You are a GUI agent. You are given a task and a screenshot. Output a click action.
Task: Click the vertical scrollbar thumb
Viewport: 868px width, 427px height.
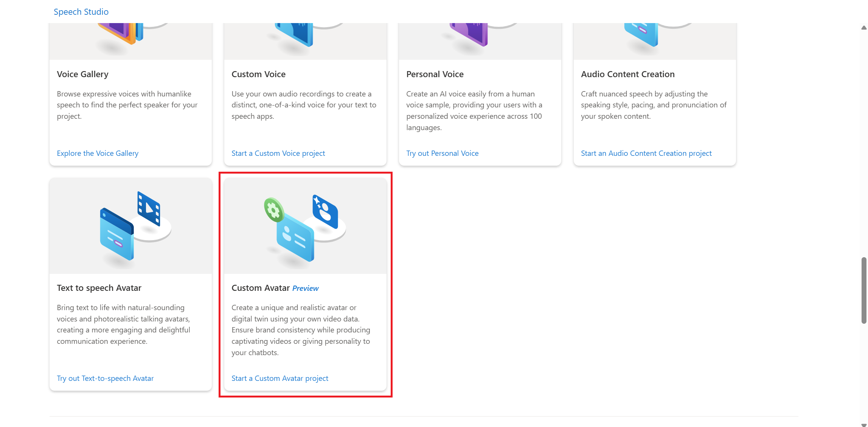(x=863, y=290)
